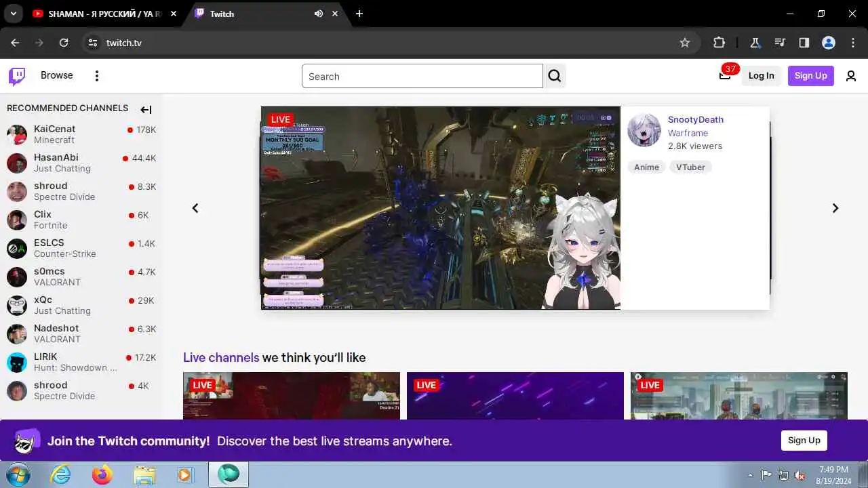This screenshot has width=868, height=488.
Task: Mute the Twitch tab via its speaker icon
Action: pos(319,14)
